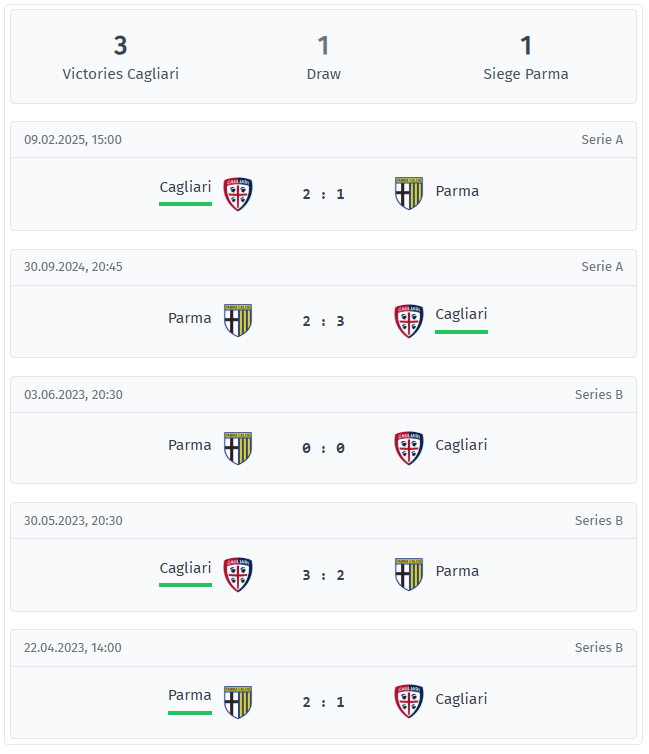The image size is (649, 754).
Task: Open the 2 : 1 score from 22.04.2023
Action: pos(324,702)
